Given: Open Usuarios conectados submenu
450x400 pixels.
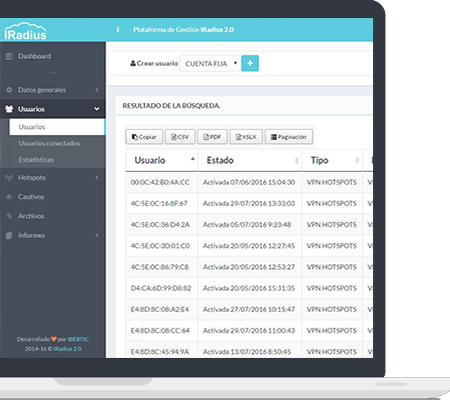Looking at the screenshot, I should [x=49, y=143].
